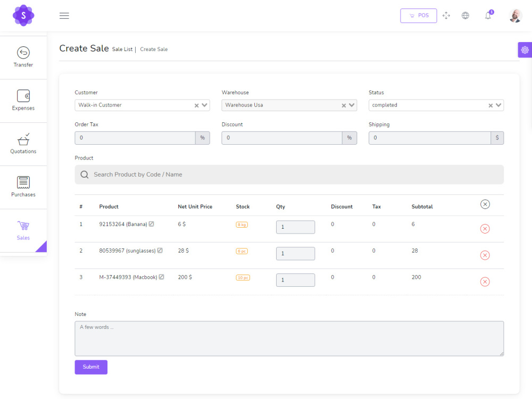Click the 200 $ price cell
The image size is (532, 399).
coord(185,277)
